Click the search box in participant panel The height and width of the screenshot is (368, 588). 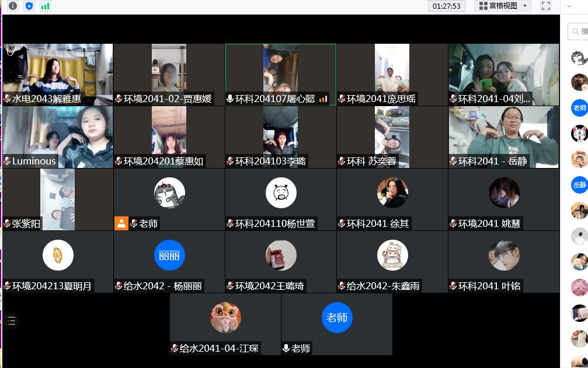(581, 31)
